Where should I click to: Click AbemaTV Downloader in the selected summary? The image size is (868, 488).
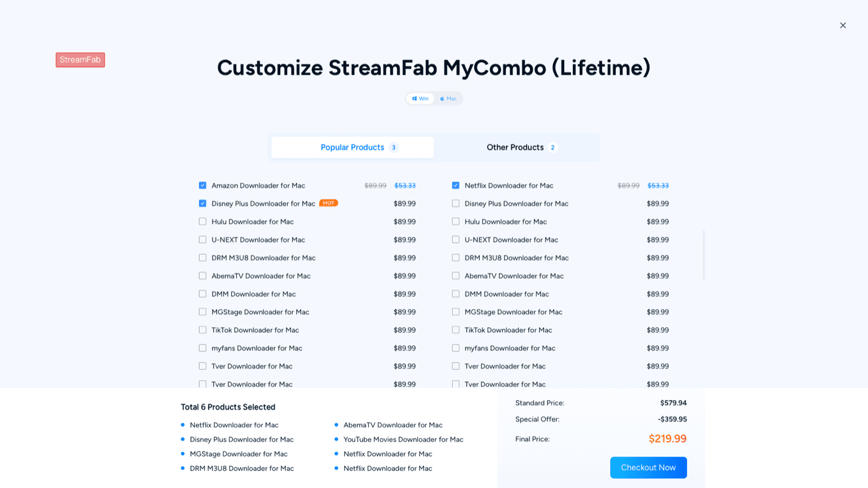coord(393,425)
